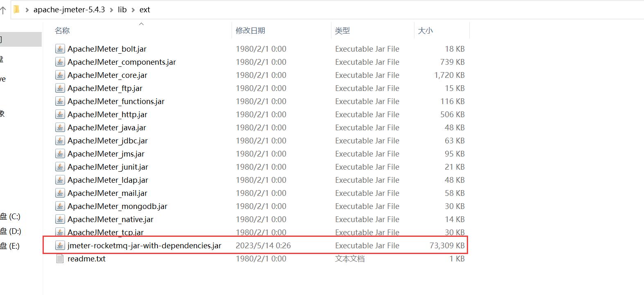Select ApacheJMeter_mongodb.jar file name
The height and width of the screenshot is (295, 644).
(117, 206)
